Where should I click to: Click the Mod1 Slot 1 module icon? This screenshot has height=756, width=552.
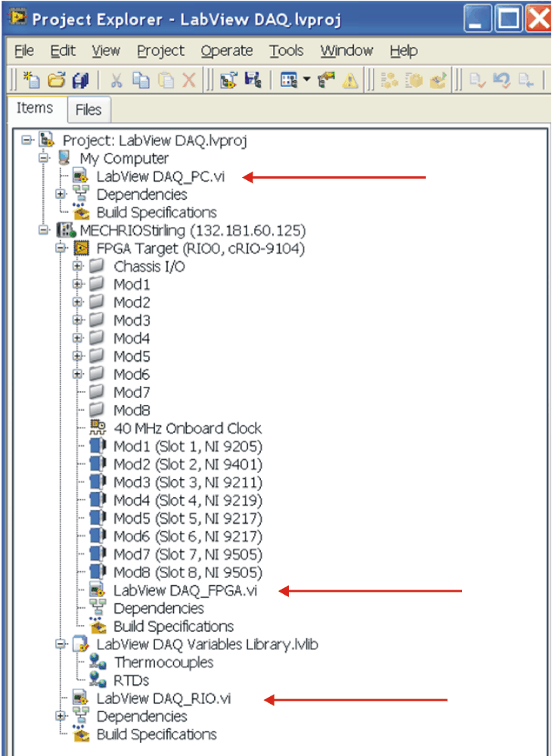[x=98, y=446]
